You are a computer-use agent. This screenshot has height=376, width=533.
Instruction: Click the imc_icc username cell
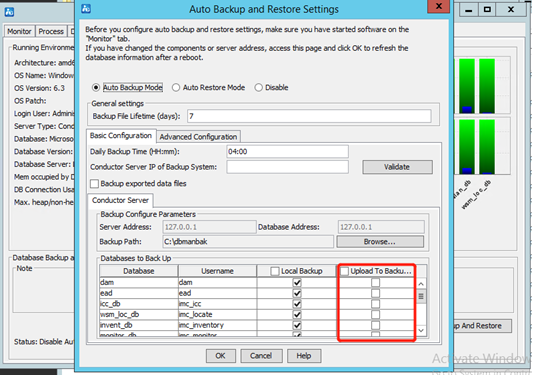(x=217, y=304)
